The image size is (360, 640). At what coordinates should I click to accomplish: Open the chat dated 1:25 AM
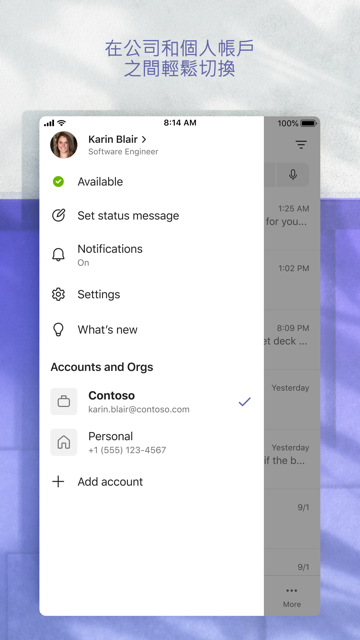pos(292,220)
